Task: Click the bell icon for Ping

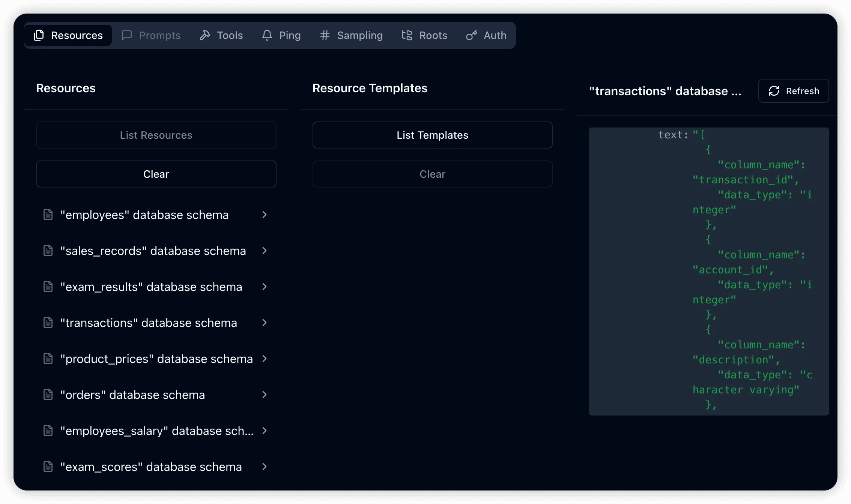Action: tap(267, 35)
